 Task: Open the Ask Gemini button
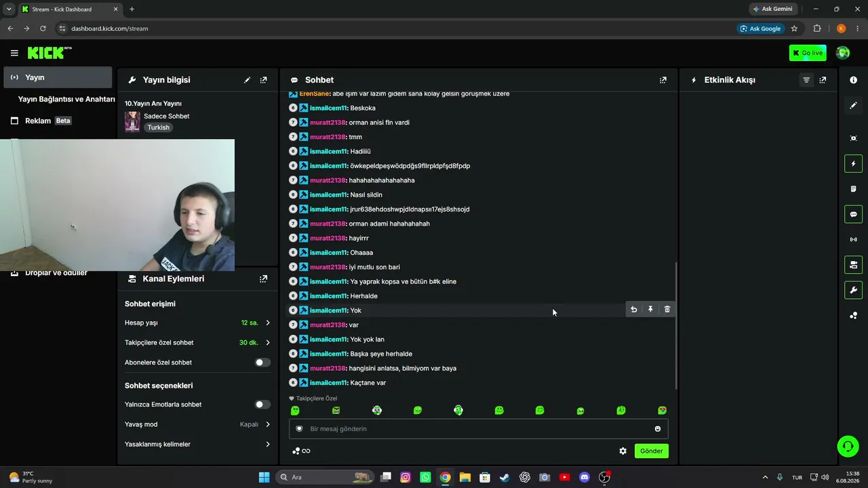pos(772,9)
